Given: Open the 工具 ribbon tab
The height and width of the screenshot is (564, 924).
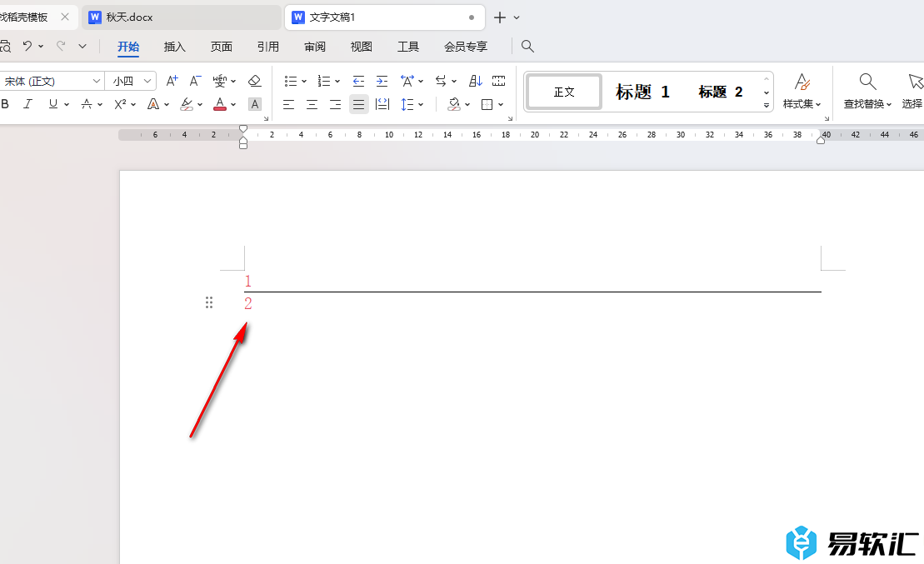Looking at the screenshot, I should point(407,47).
